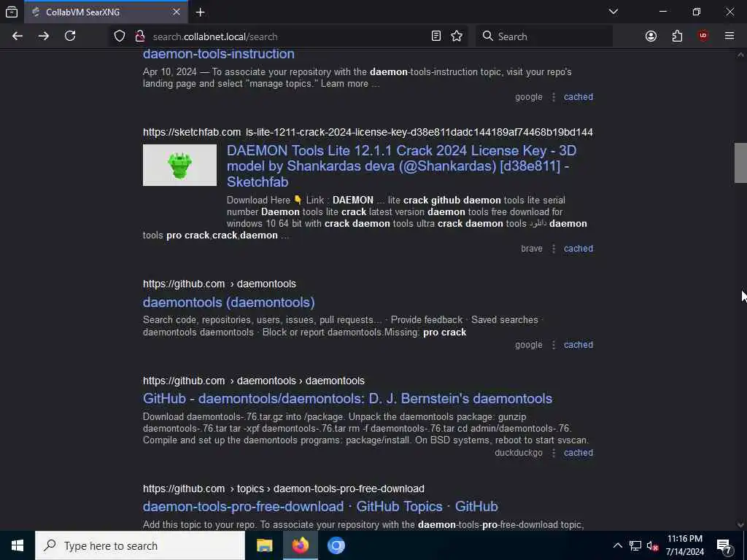Click the green Sketchfab model thumbnail

[x=179, y=165]
